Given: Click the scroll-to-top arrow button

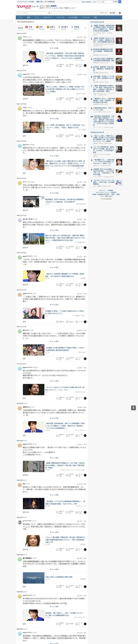Looking at the screenshot, I should [x=133, y=408].
